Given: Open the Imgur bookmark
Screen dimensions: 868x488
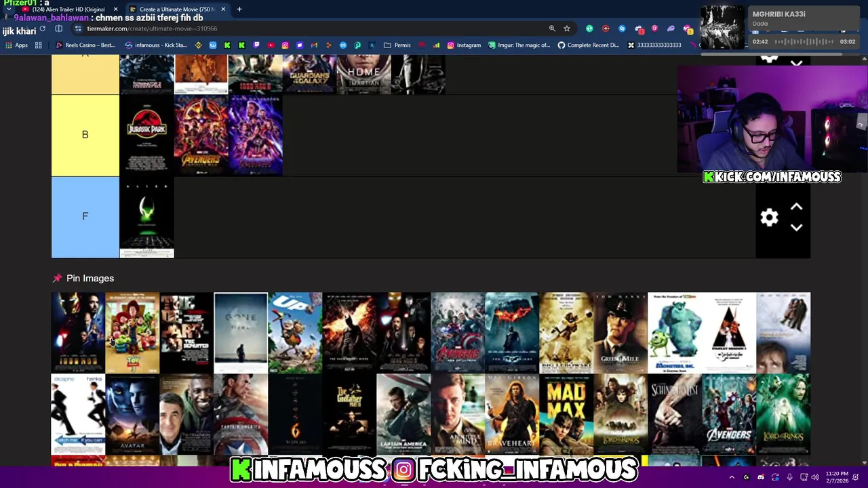Looking at the screenshot, I should click(519, 45).
